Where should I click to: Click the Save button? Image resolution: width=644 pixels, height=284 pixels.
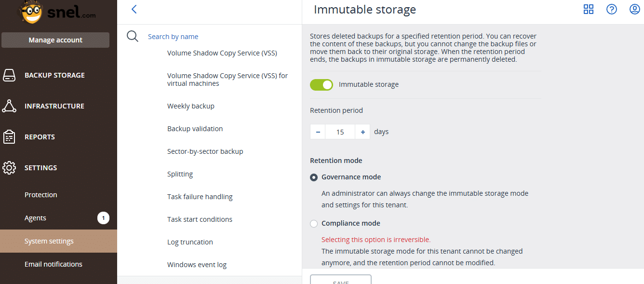pyautogui.click(x=341, y=280)
